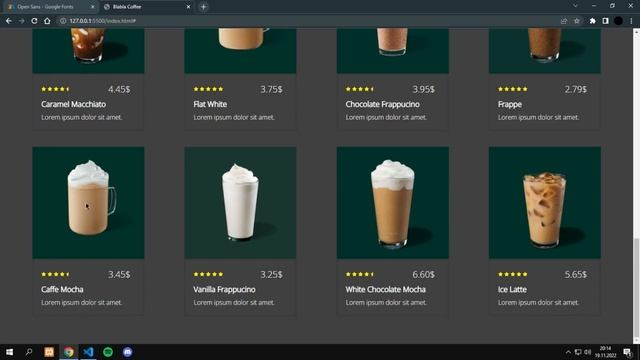The image size is (640, 360).
Task: Show hidden system tray icons
Action: (568, 352)
